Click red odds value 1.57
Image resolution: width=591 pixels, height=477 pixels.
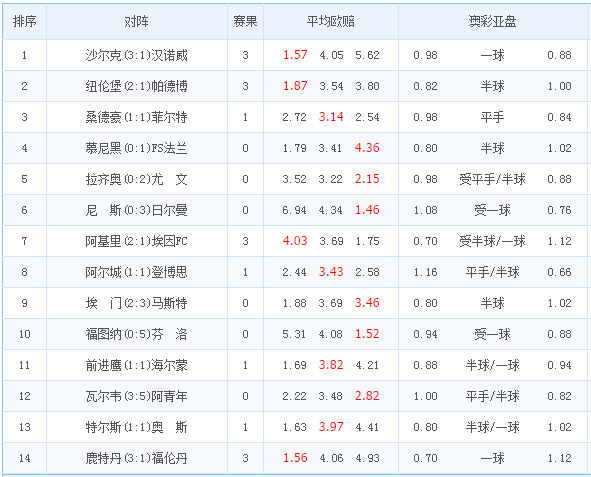click(x=295, y=55)
